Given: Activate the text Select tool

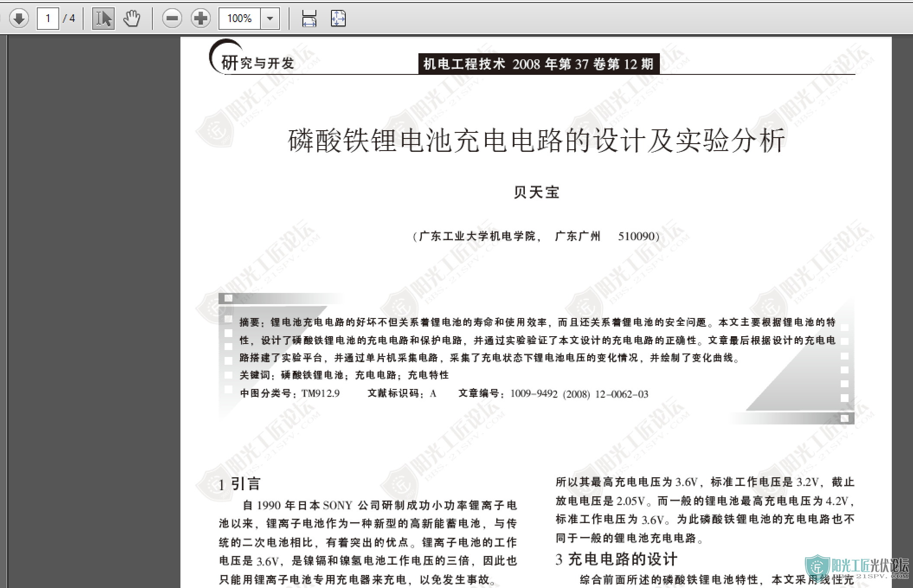Looking at the screenshot, I should 103,19.
